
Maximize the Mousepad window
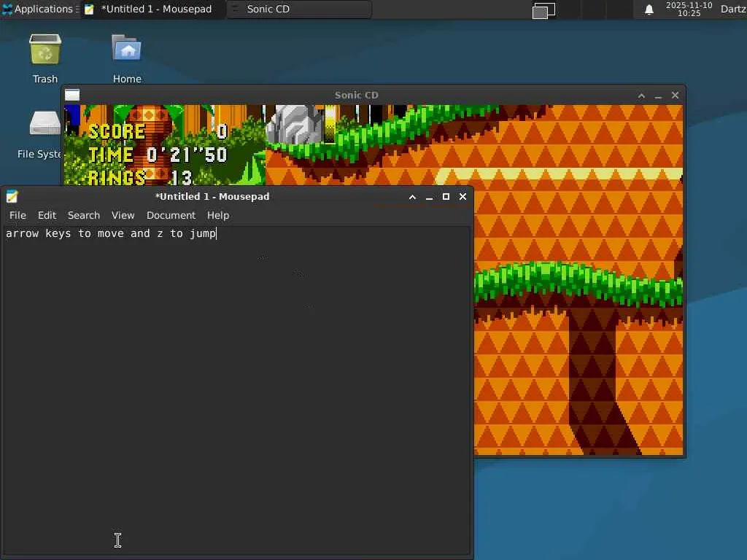click(x=446, y=197)
